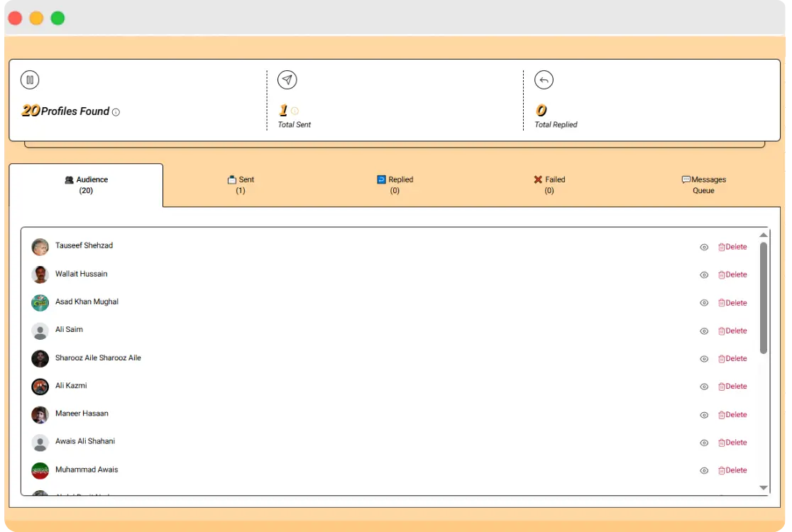The height and width of the screenshot is (532, 792).
Task: Open the Failed (0) tab
Action: pos(549,184)
